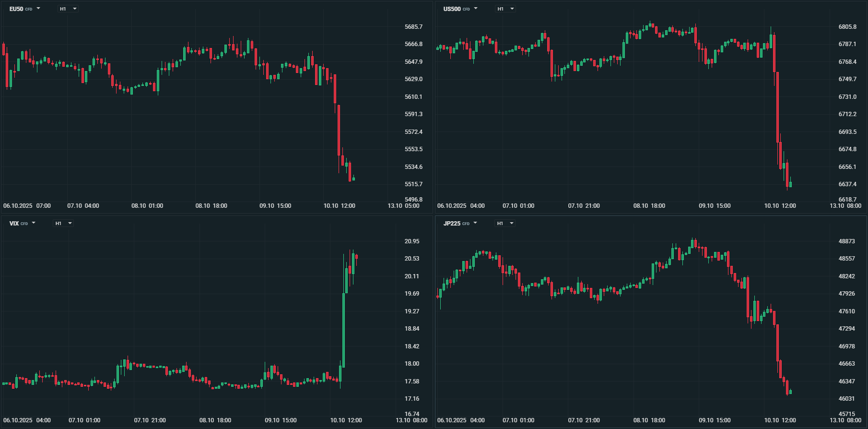This screenshot has height=429, width=868.
Task: Open the US500 symbol dropdown arrow
Action: coord(476,9)
